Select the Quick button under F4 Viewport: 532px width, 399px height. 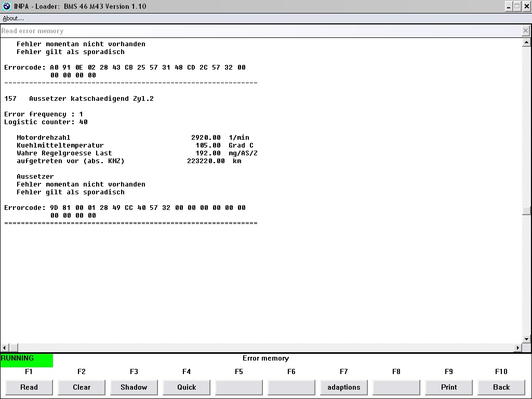(x=187, y=387)
